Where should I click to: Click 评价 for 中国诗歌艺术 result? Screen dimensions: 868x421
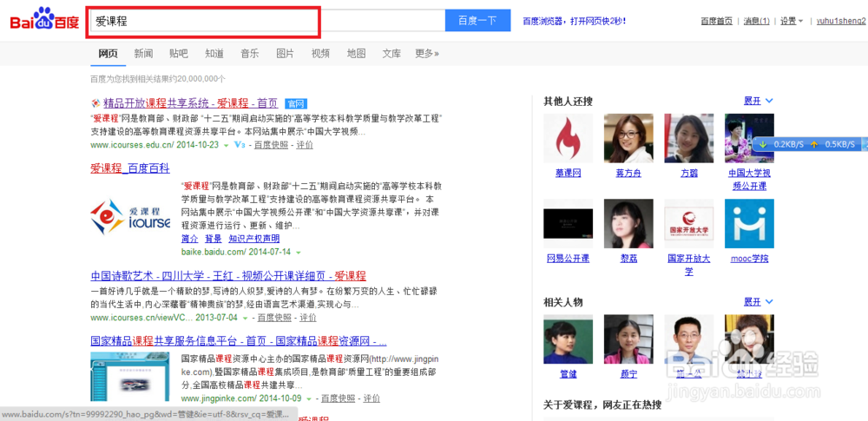pyautogui.click(x=308, y=318)
